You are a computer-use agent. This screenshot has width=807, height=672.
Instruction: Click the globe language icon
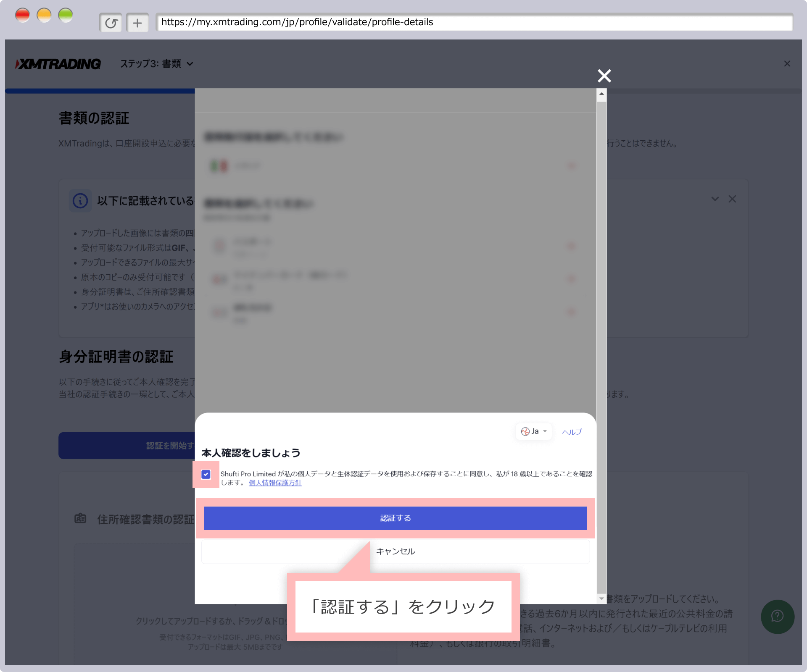525,431
